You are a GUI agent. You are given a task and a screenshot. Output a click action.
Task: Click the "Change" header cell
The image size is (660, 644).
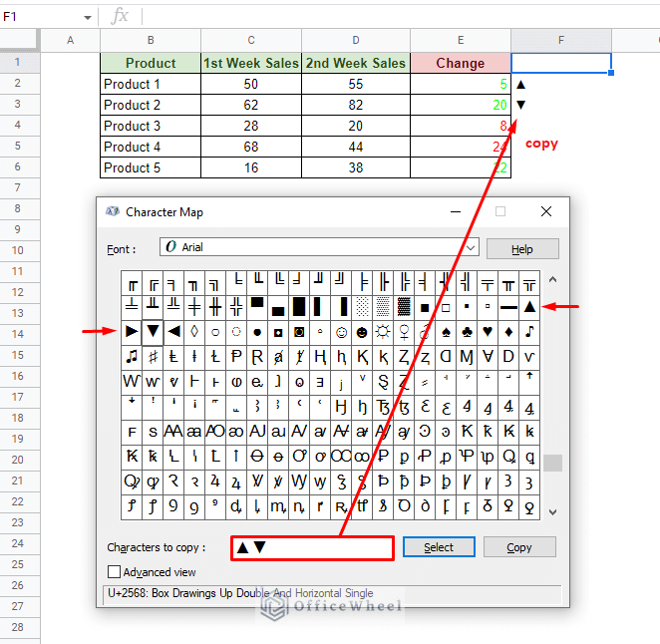click(x=461, y=63)
